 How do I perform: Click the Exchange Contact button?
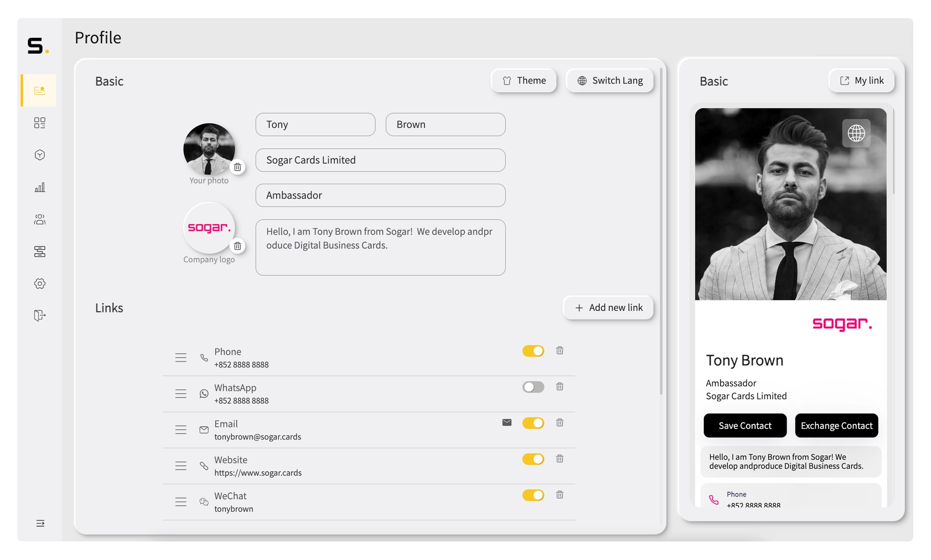pyautogui.click(x=837, y=425)
